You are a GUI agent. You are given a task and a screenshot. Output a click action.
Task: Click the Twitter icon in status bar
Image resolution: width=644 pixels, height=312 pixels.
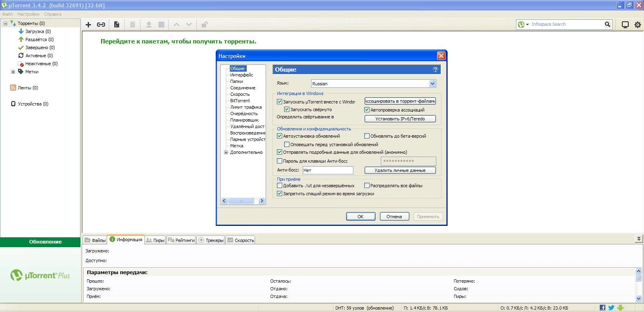pyautogui.click(x=611, y=308)
